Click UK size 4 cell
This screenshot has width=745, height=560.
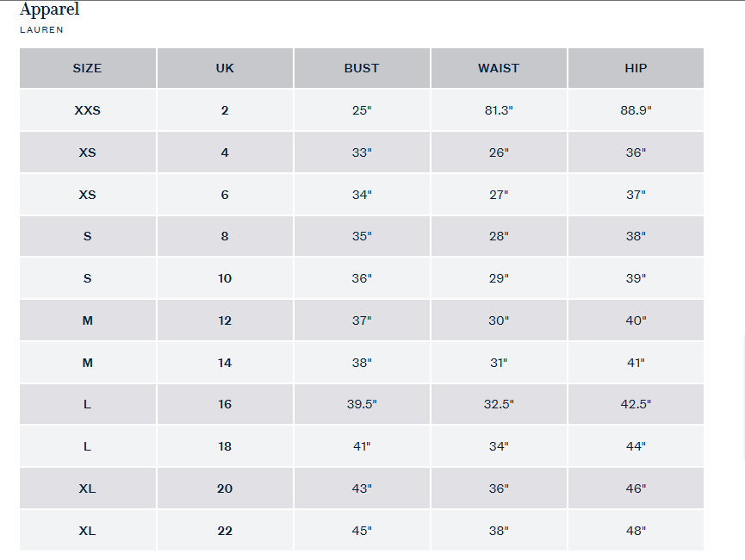(x=225, y=152)
